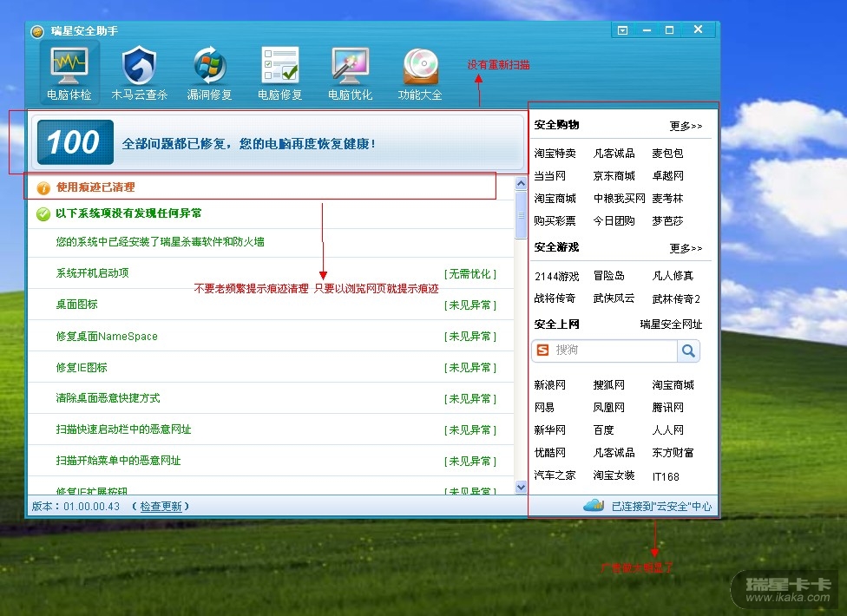Click the scrollbar up arrow in results list
Image resolution: width=847 pixels, height=616 pixels.
521,184
